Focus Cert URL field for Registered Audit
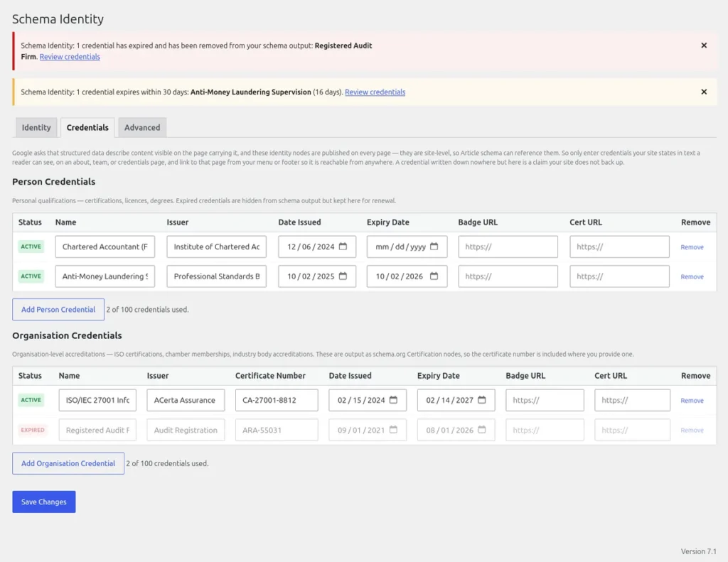 tap(632, 430)
